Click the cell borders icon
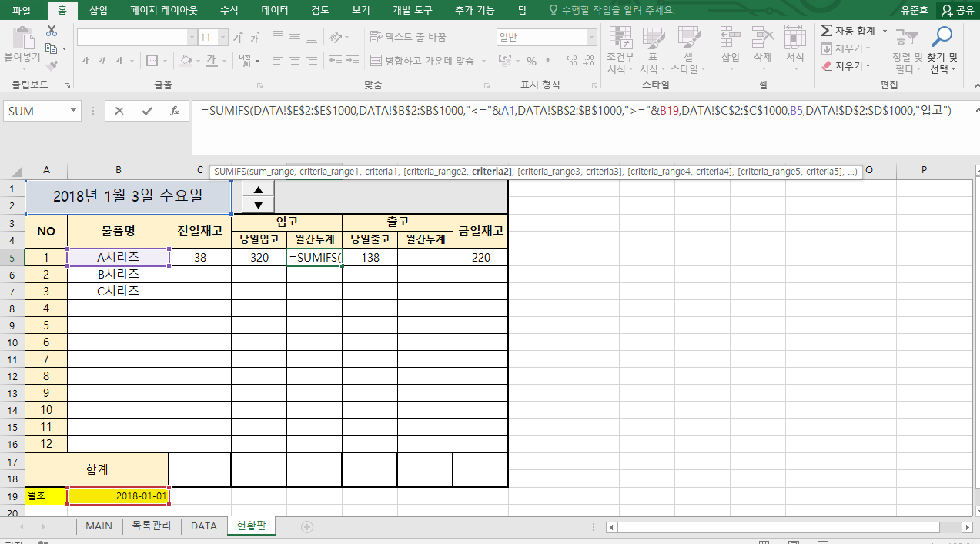This screenshot has width=980, height=544. tap(152, 61)
